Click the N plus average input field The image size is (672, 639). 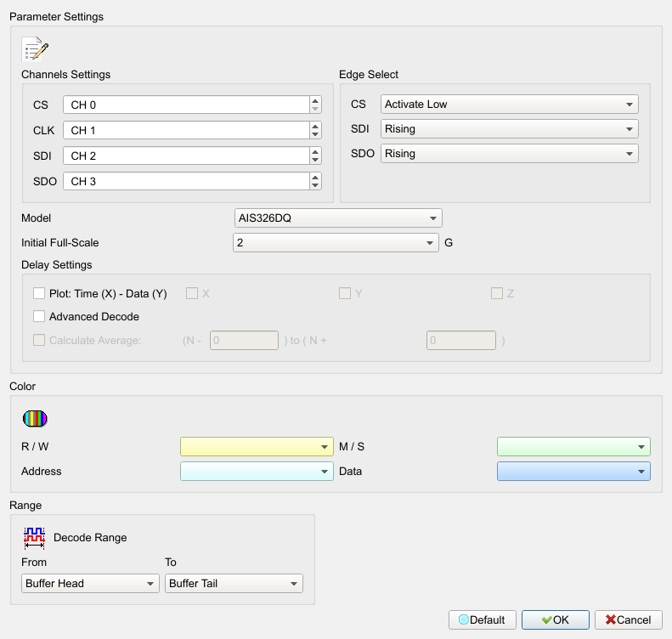click(x=461, y=340)
